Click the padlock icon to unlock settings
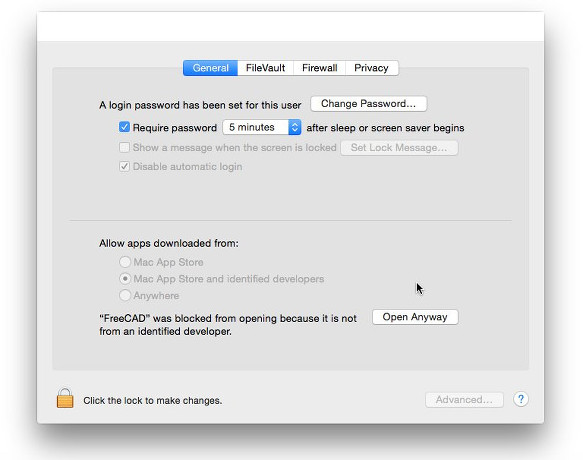The height and width of the screenshot is (460, 583). coord(65,398)
